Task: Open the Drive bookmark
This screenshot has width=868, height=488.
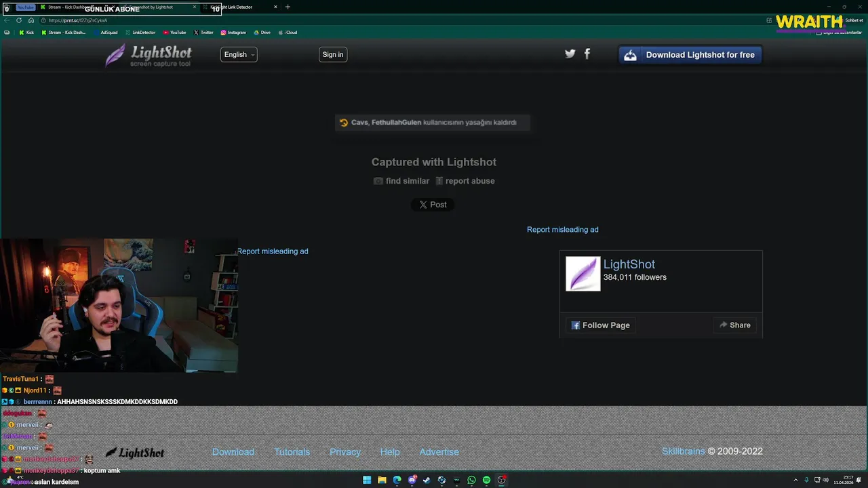Action: tap(262, 33)
